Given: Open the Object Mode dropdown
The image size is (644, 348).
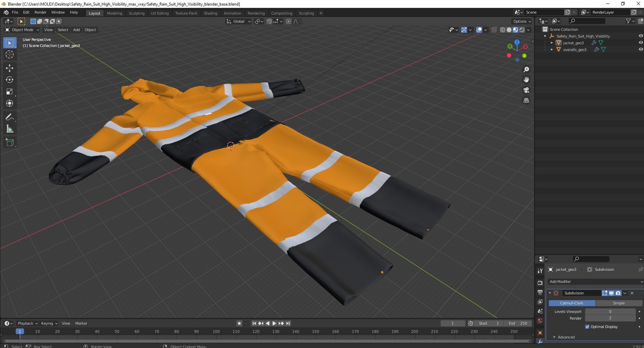Looking at the screenshot, I should pos(22,30).
